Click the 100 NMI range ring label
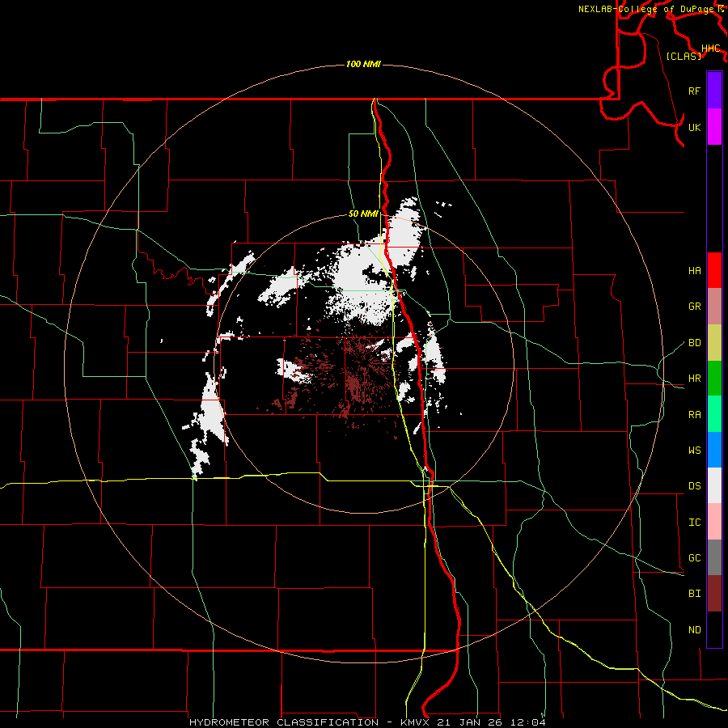The image size is (728, 728). (363, 64)
